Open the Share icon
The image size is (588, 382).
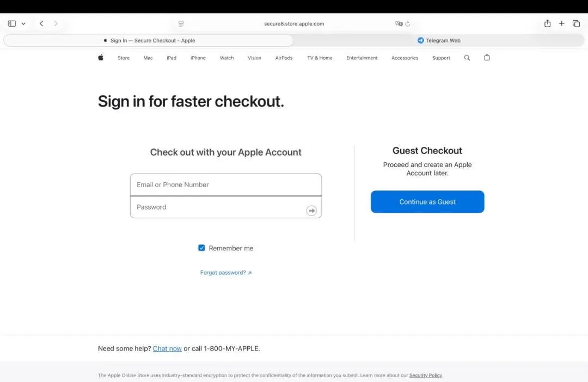[548, 23]
